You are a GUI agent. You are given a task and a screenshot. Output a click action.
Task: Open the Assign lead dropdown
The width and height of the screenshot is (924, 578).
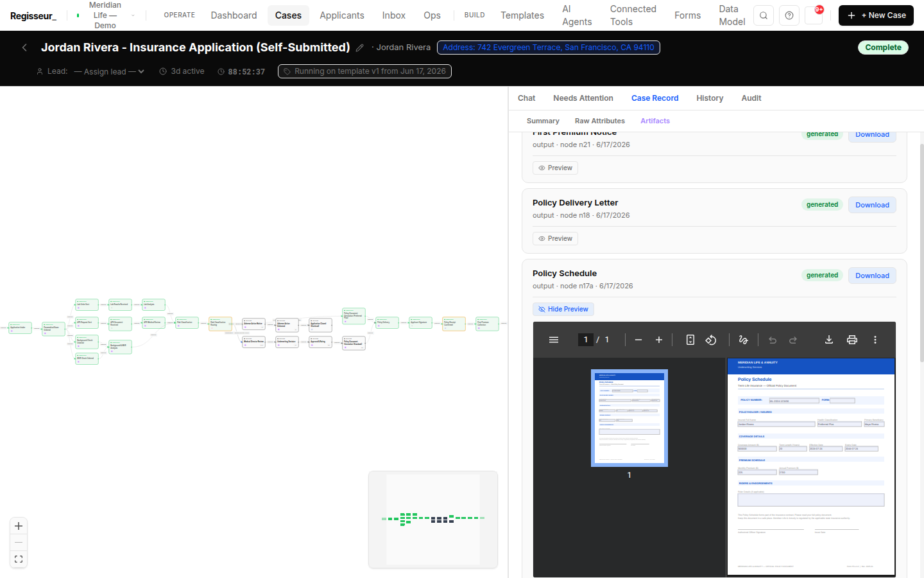pyautogui.click(x=109, y=71)
